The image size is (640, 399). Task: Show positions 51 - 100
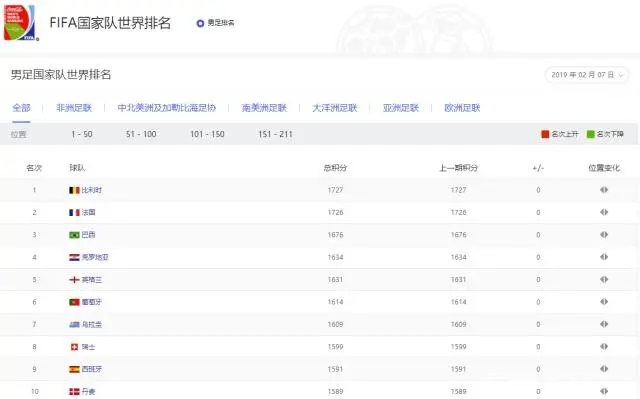click(x=141, y=134)
